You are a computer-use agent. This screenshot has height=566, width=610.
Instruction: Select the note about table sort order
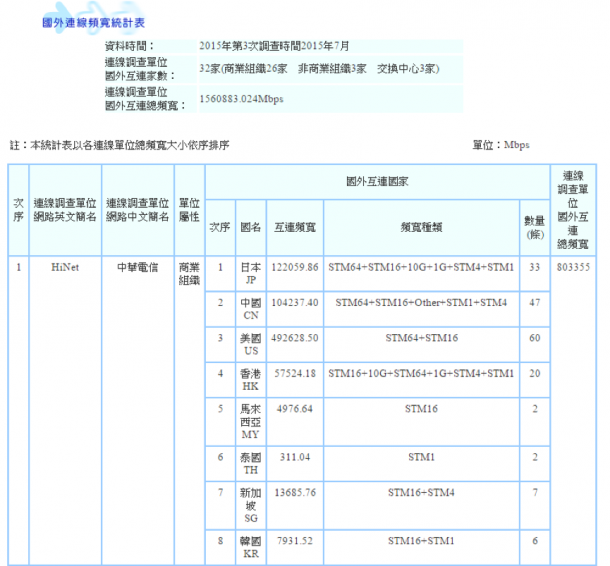tap(119, 145)
